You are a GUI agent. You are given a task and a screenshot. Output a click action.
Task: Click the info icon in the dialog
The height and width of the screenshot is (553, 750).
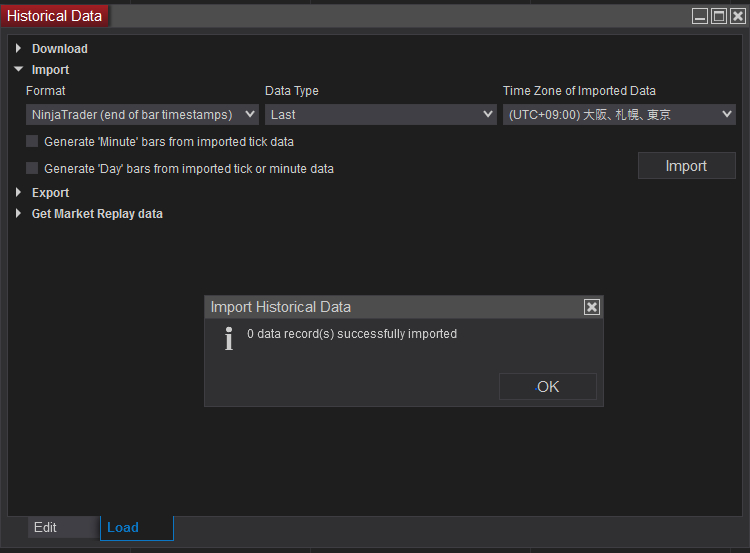pos(229,339)
